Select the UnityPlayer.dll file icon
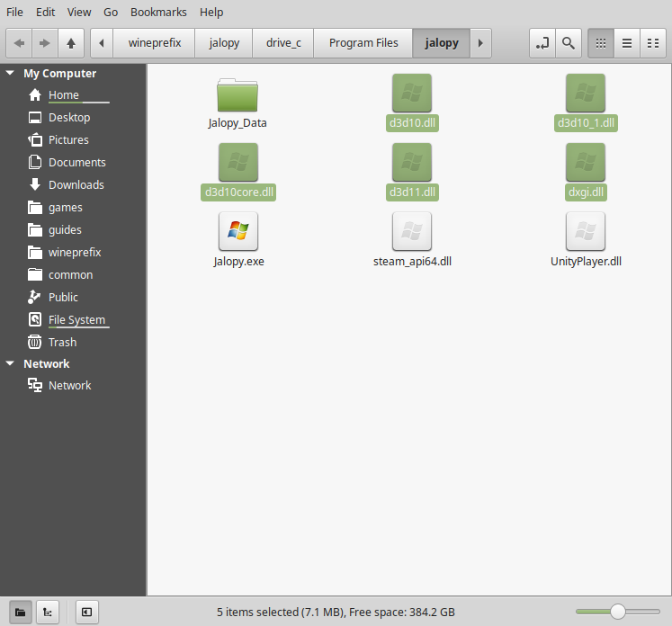Image resolution: width=672 pixels, height=626 pixels. pos(586,231)
